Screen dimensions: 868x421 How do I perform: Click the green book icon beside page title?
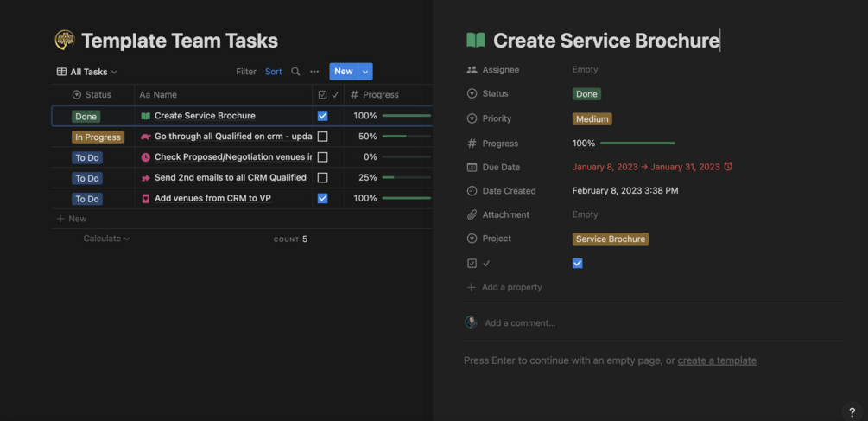[x=475, y=40]
